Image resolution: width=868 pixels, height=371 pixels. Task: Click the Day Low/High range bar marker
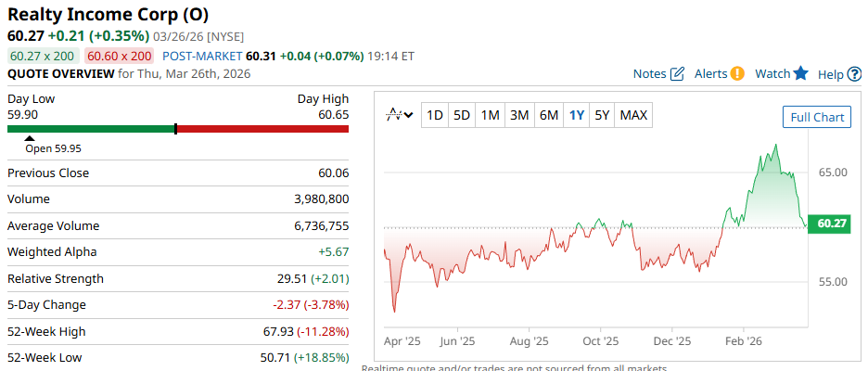click(x=175, y=128)
